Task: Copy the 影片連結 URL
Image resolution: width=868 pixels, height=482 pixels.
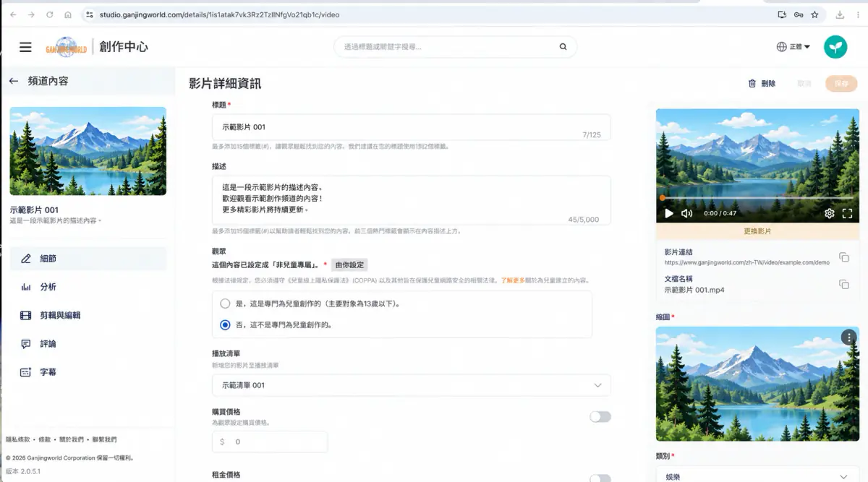Action: pyautogui.click(x=843, y=257)
